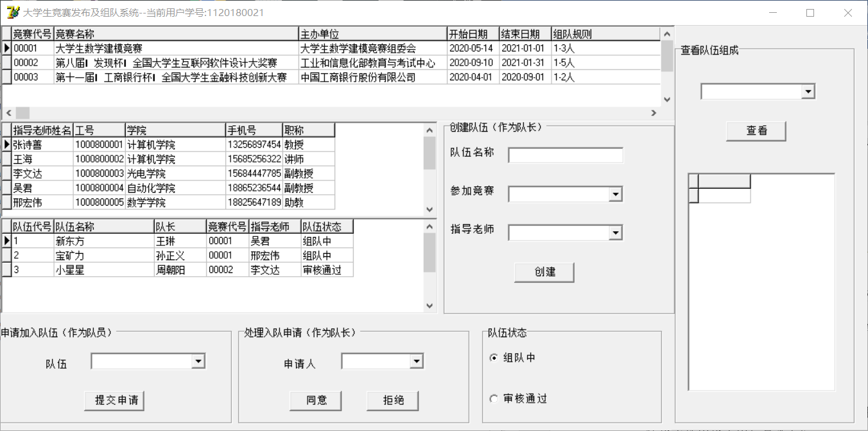The height and width of the screenshot is (431, 868).
Task: Click the phone number 18825647189 cell
Action: pos(254,203)
